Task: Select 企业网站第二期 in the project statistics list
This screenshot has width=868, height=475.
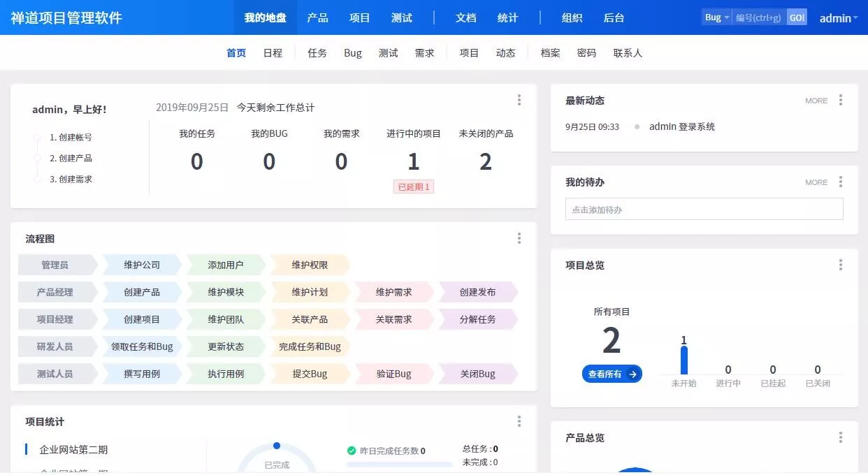Action: point(73,450)
